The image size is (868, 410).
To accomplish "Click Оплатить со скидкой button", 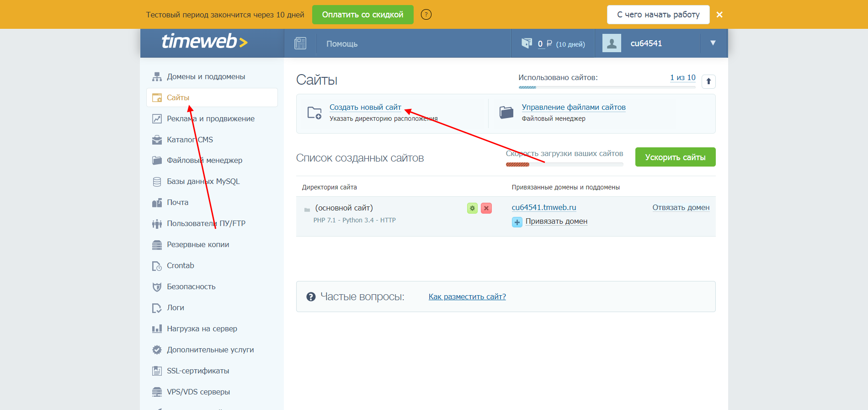I will [362, 15].
